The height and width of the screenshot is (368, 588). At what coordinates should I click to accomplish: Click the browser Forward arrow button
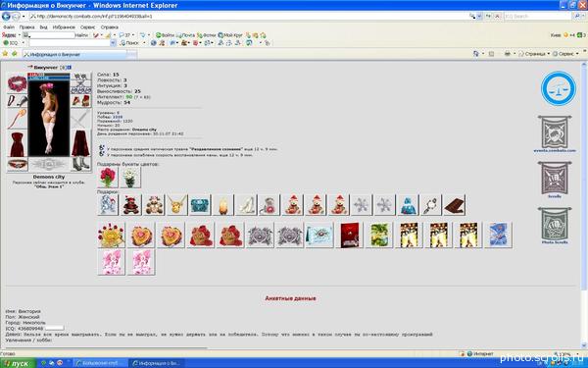[16, 16]
